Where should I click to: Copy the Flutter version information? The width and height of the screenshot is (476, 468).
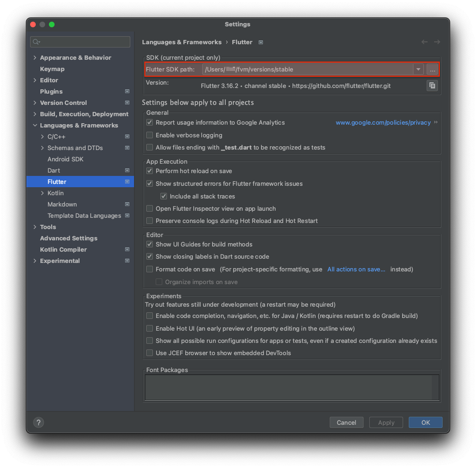click(432, 86)
